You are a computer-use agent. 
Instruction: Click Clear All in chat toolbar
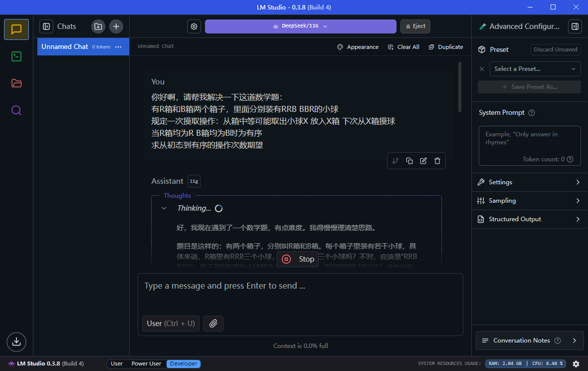(403, 47)
